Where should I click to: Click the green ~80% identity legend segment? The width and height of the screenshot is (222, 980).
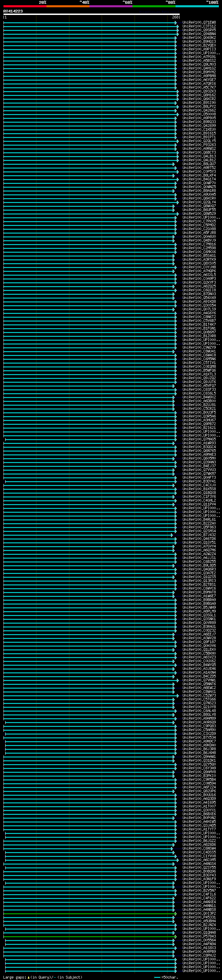point(154,6)
